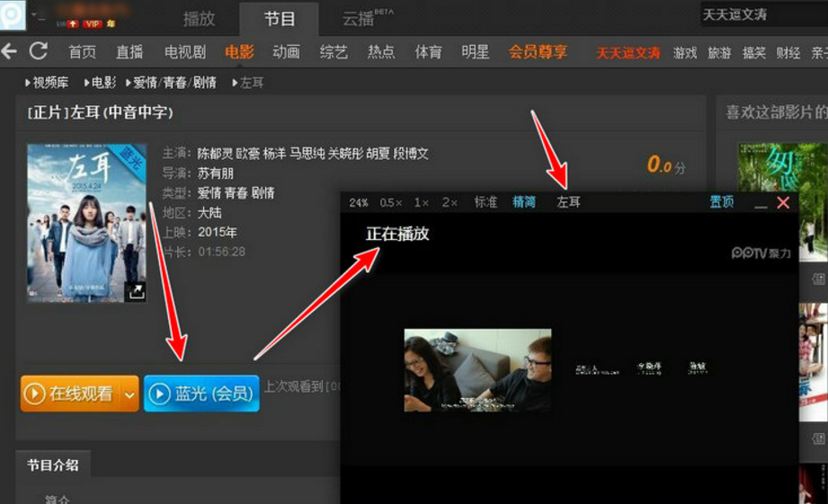
Task: Switch to the 云播 BETA tab
Action: [367, 19]
